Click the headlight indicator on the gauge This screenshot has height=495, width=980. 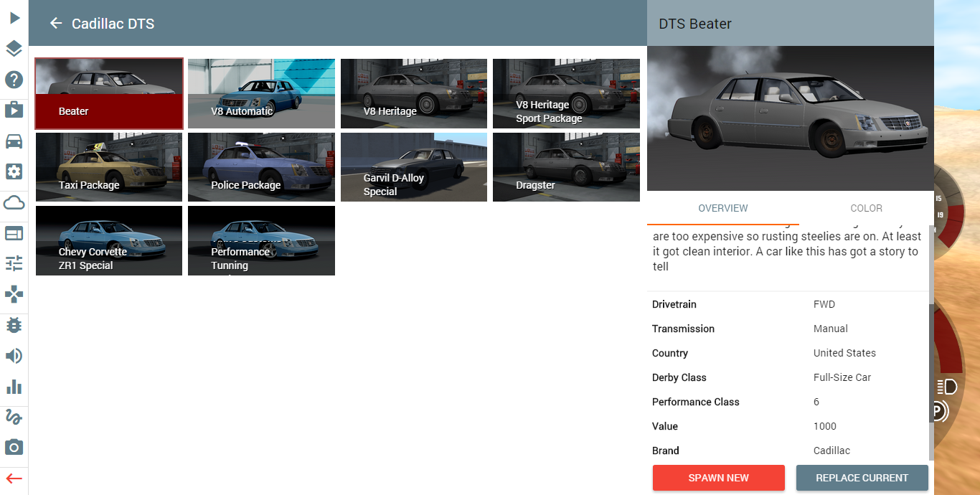click(x=947, y=387)
